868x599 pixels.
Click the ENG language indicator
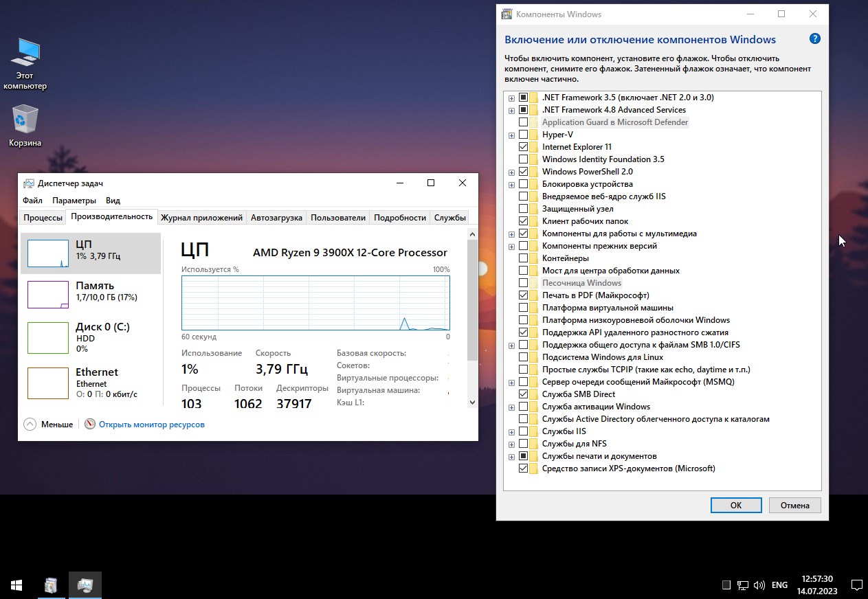(779, 585)
